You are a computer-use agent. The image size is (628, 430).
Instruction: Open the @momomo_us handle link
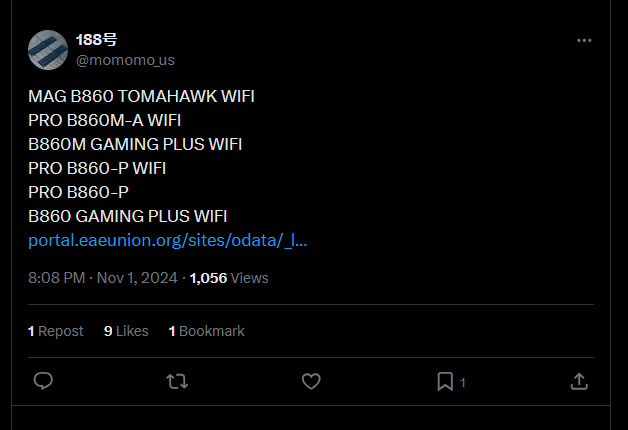point(125,60)
